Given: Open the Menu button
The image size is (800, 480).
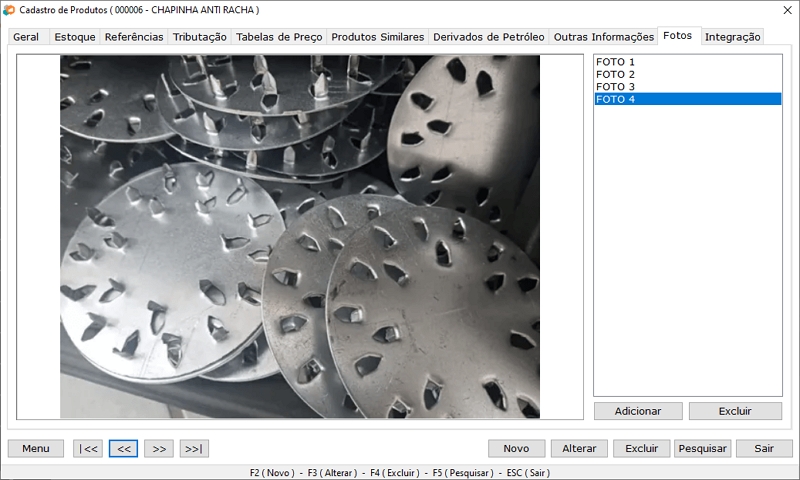Looking at the screenshot, I should (36, 449).
